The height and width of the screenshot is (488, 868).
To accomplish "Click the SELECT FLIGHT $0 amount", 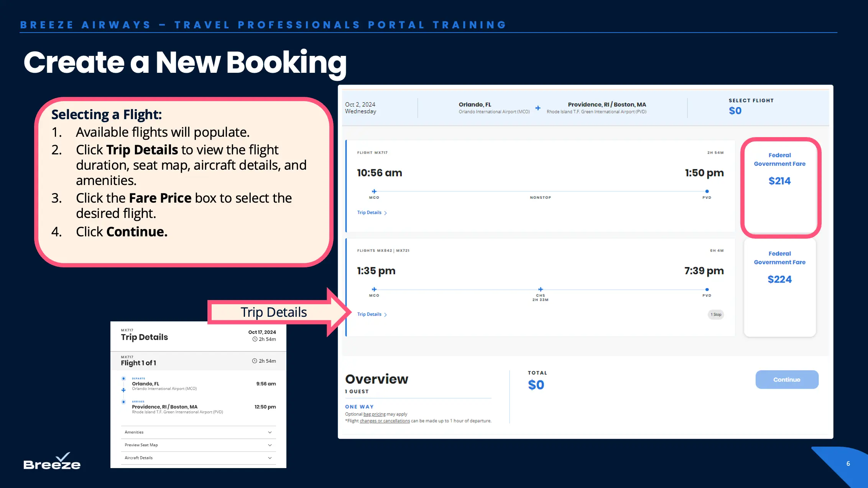I will click(735, 111).
